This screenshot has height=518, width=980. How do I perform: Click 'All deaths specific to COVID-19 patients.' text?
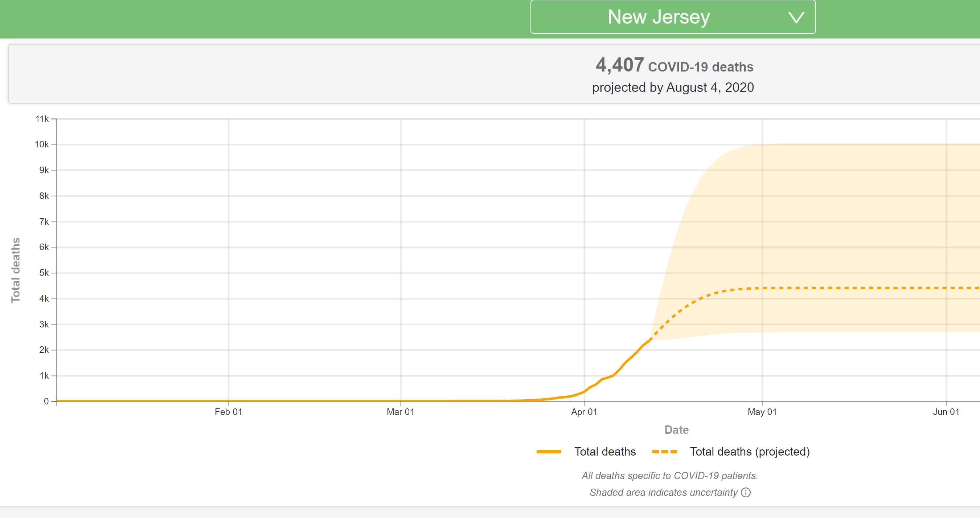[669, 476]
